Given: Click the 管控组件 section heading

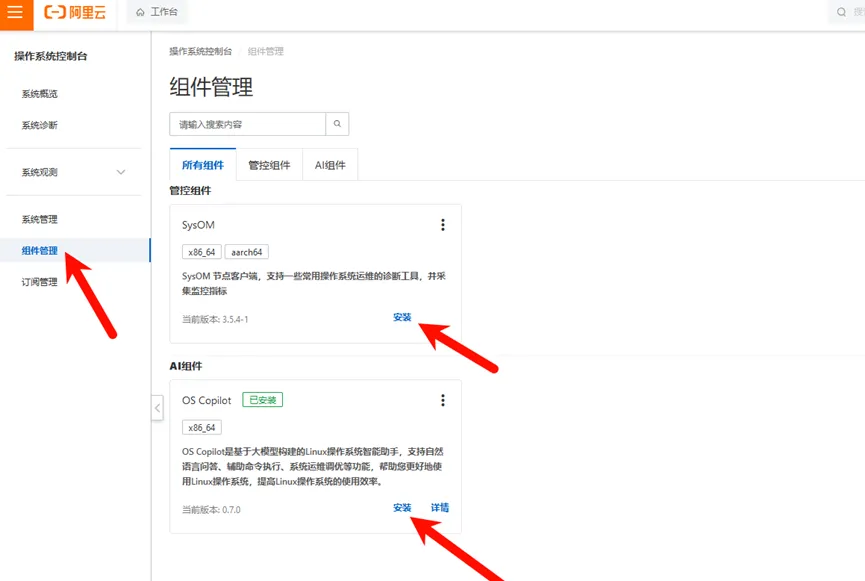Looking at the screenshot, I should 190,191.
